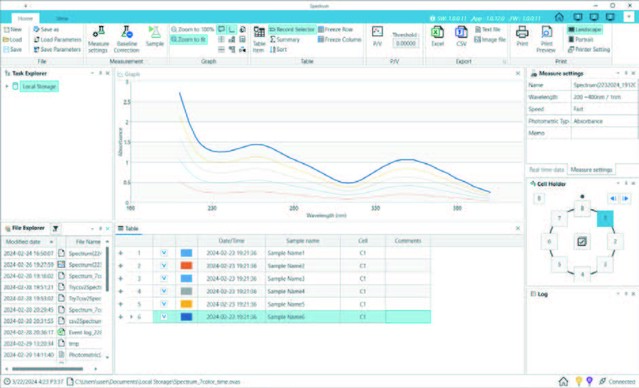
Task: Select the Table tab
Action: click(128, 229)
